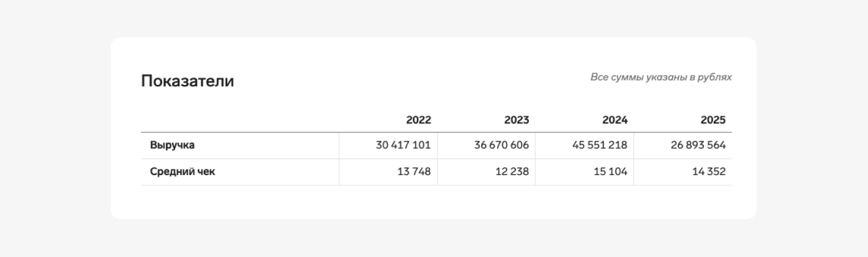Viewport: 868px width, 257px height.
Task: Click the note Все суммы указаны в рублях
Action: [661, 78]
